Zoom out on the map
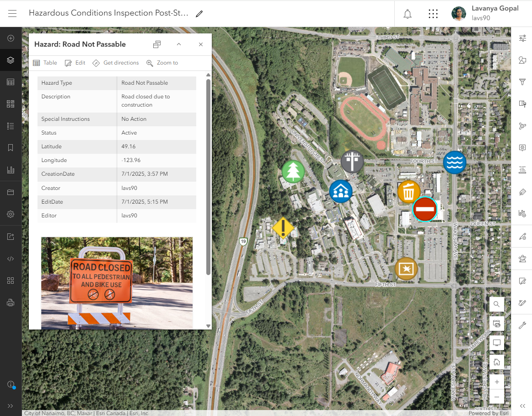This screenshot has width=532, height=416. coord(497,397)
